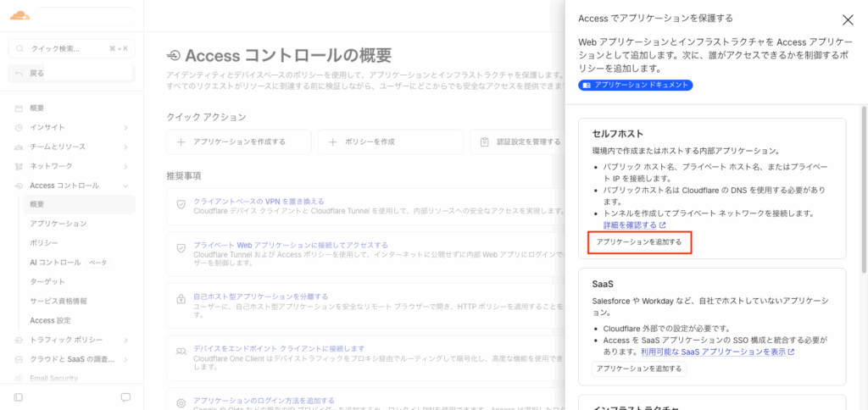The width and height of the screenshot is (868, 410).
Task: Click the plus icon for ポリシーを作成
Action: click(x=332, y=141)
